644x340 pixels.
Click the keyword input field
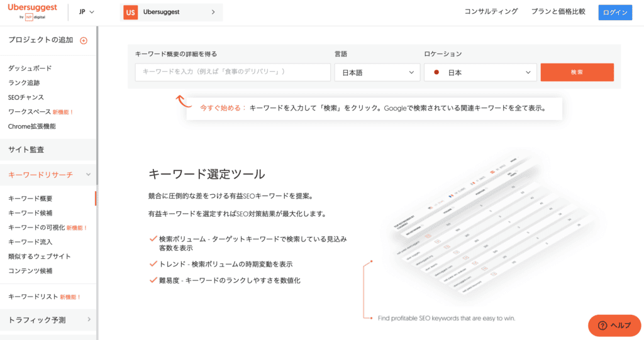(233, 72)
